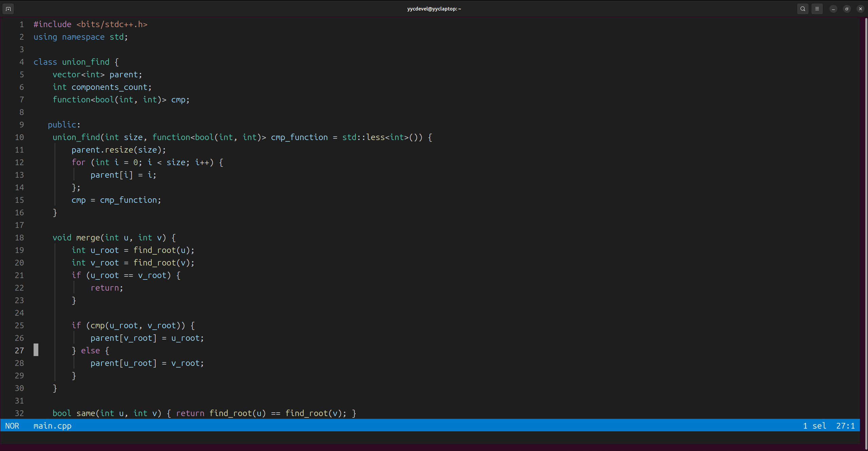The image size is (868, 451).
Task: Click main.cpp filename in status bar
Action: [x=52, y=426]
